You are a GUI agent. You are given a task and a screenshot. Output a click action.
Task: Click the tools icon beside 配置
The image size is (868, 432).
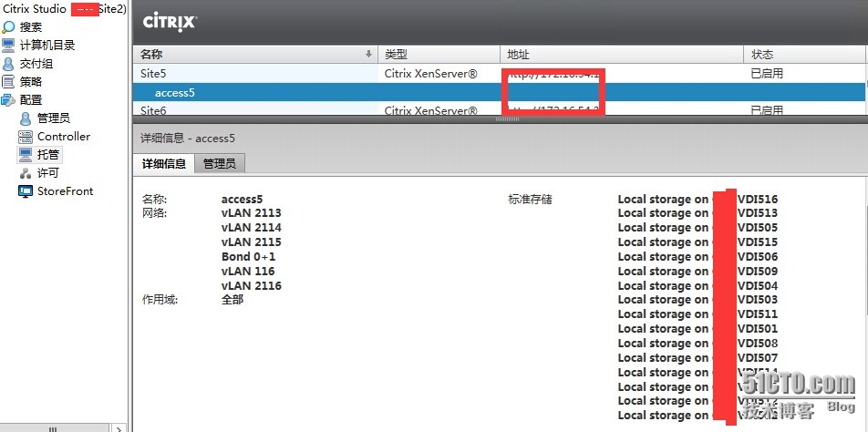pos(8,100)
